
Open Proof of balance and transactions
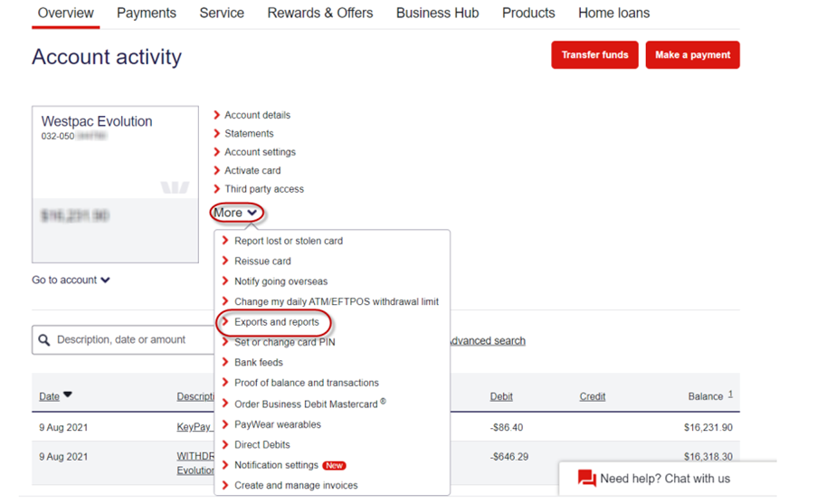point(306,383)
